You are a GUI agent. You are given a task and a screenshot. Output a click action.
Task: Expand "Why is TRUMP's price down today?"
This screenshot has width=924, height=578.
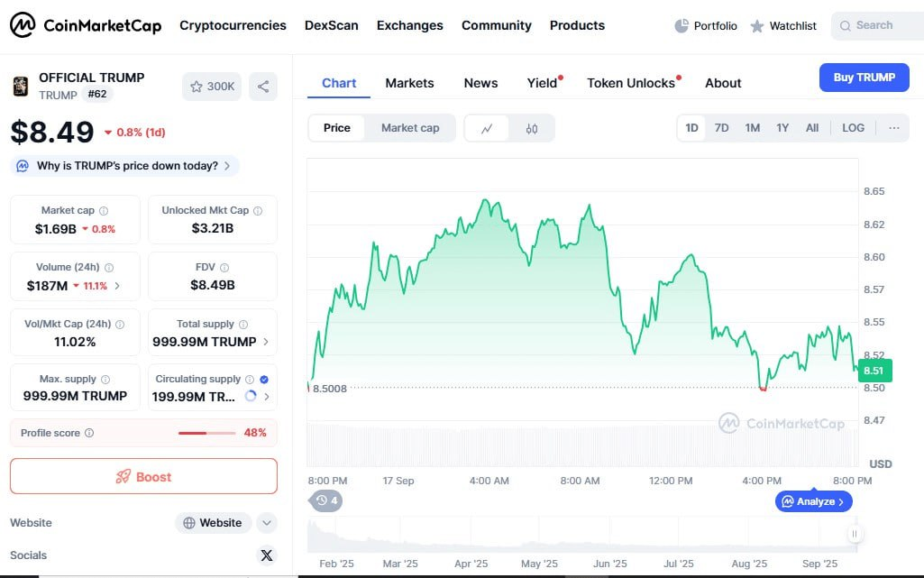click(126, 166)
